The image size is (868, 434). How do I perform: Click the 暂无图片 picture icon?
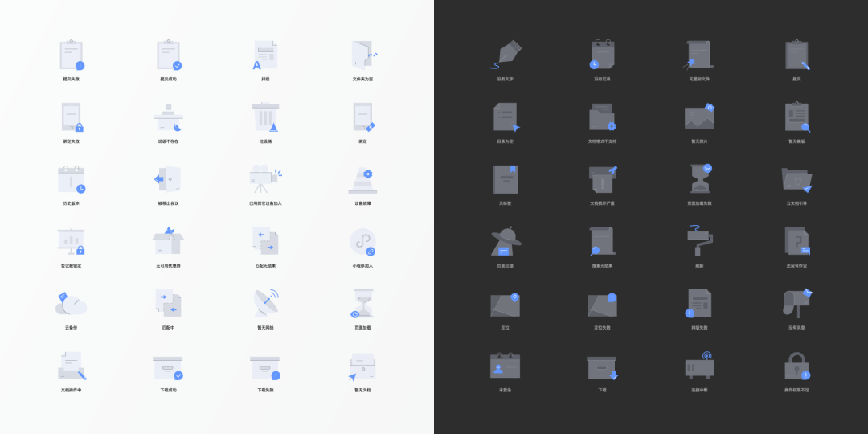pyautogui.click(x=700, y=117)
